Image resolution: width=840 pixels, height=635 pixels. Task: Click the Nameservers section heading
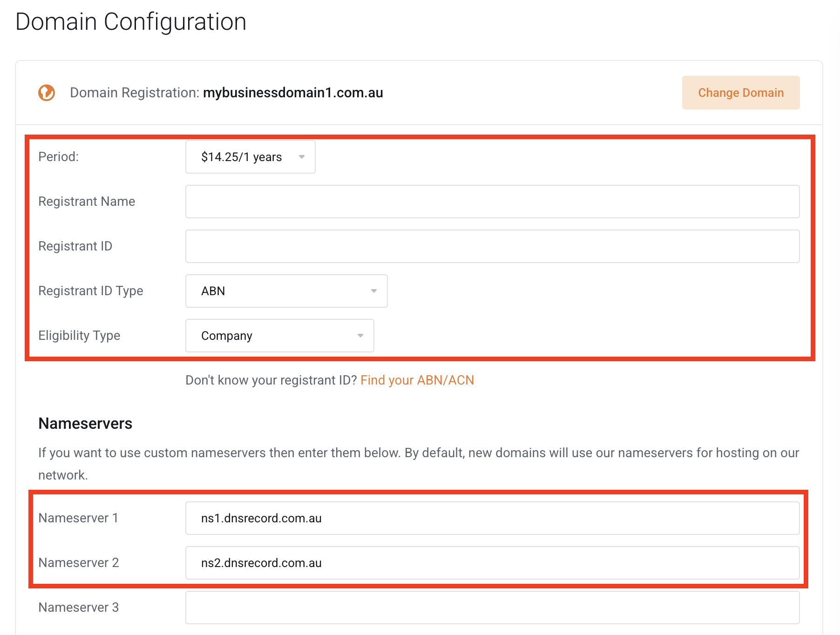coord(85,423)
